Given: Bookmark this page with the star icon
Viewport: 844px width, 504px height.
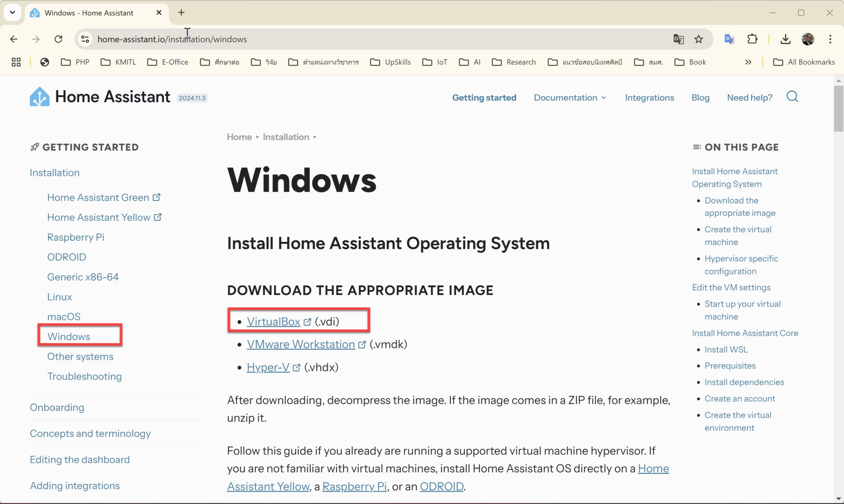Looking at the screenshot, I should point(698,39).
